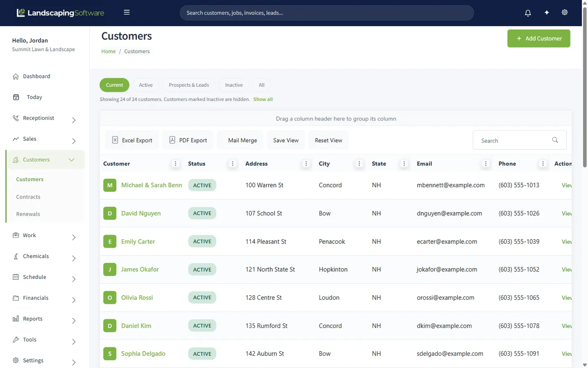Expand the Financials sidebar section

point(74,300)
